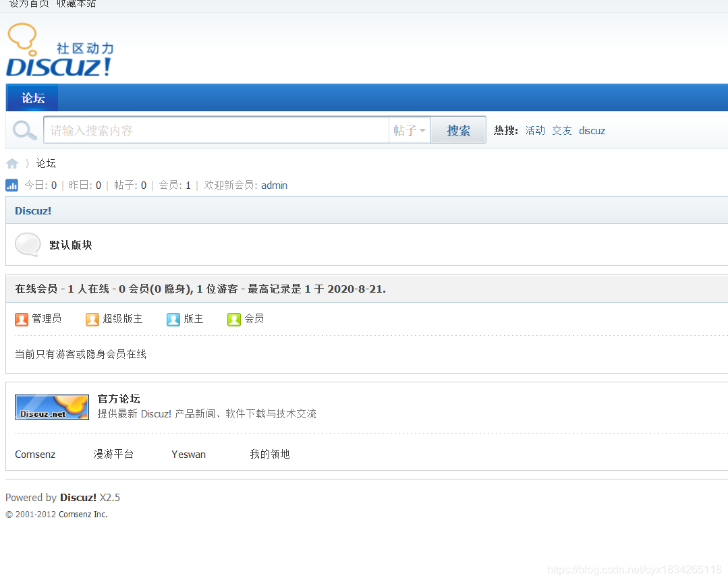Click the 昨日: 0 statistic
Screen dimensions: 728x582
85,185
